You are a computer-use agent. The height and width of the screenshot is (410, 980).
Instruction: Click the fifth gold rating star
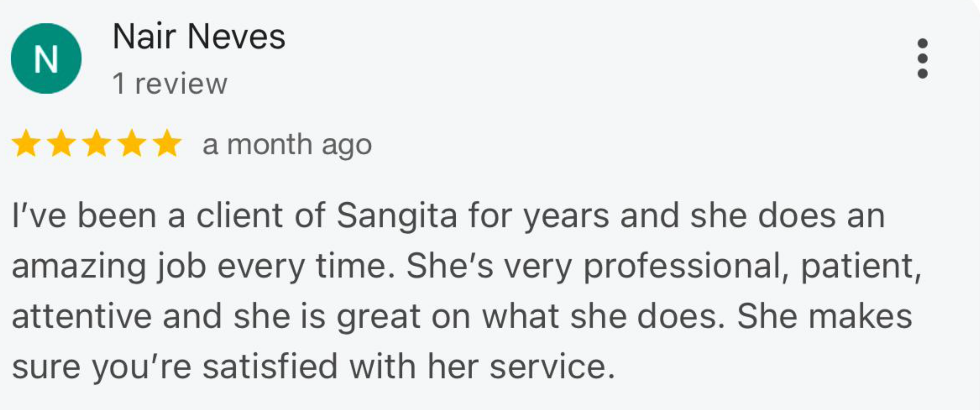pyautogui.click(x=167, y=143)
